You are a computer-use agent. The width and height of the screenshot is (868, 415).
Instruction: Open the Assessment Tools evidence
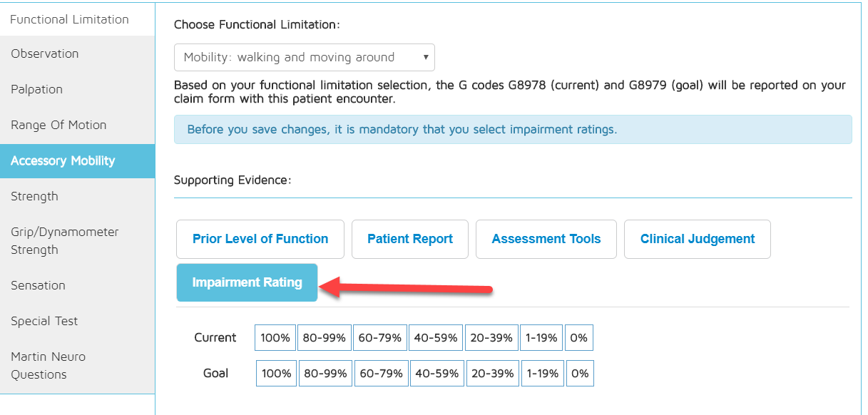click(546, 239)
